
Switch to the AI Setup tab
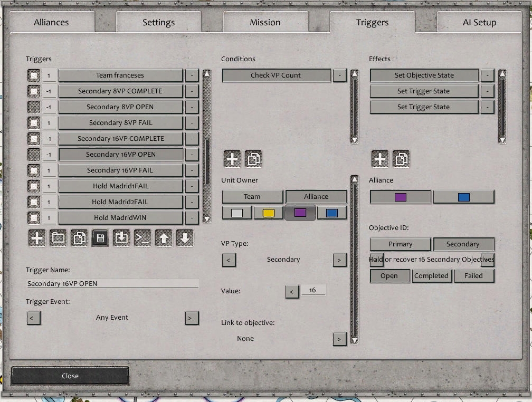pos(479,22)
